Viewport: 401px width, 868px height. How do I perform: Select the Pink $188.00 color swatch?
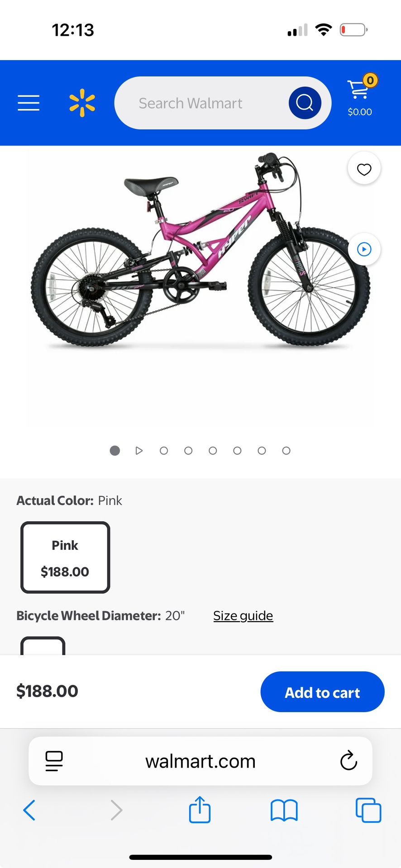(65, 557)
